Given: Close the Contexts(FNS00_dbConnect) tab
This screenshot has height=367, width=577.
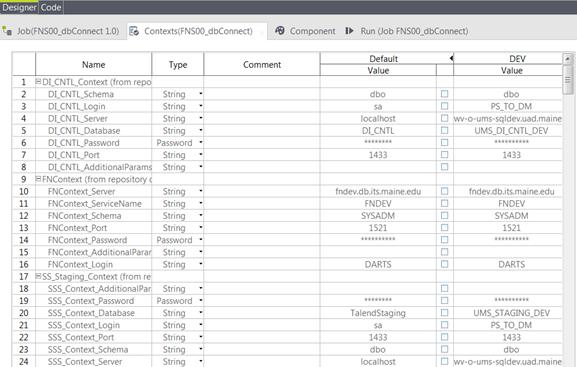Looking at the screenshot, I should 262,33.
